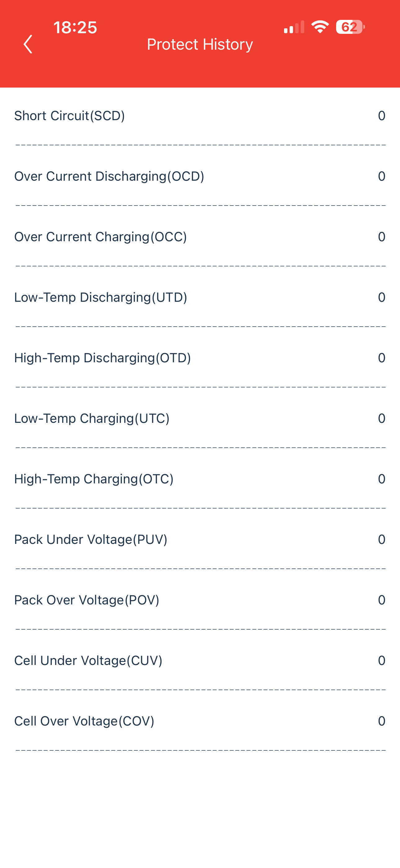This screenshot has width=400, height=868.
Task: Select Over Current Charging(OCC) entry
Action: 200,237
